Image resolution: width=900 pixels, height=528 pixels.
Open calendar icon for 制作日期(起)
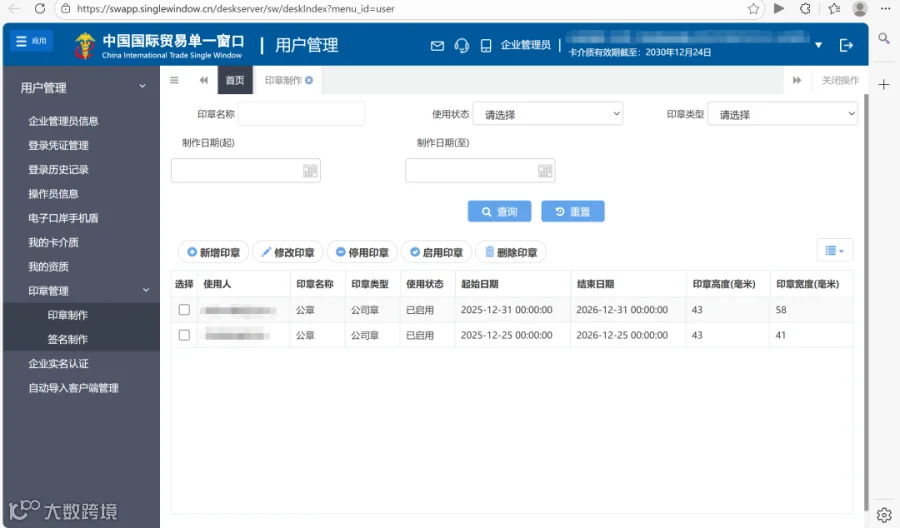310,170
